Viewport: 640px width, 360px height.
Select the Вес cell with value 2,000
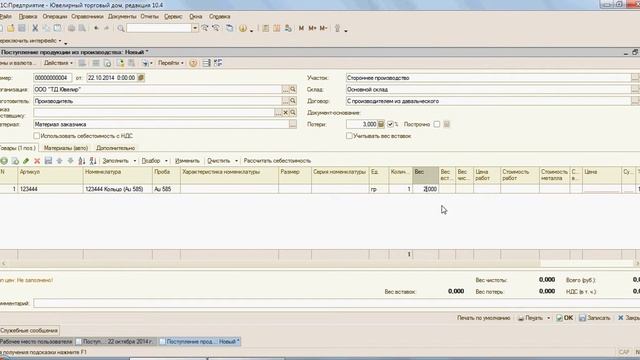tap(426, 189)
